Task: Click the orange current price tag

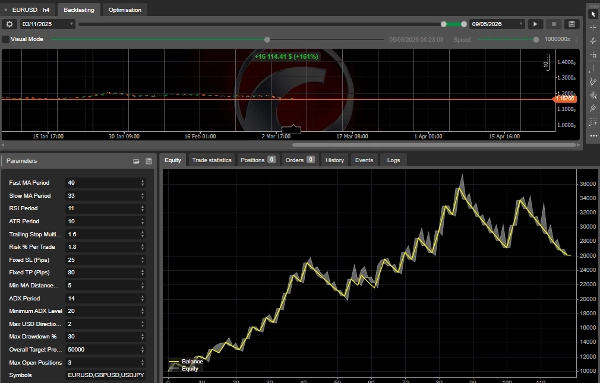Action: [565, 99]
